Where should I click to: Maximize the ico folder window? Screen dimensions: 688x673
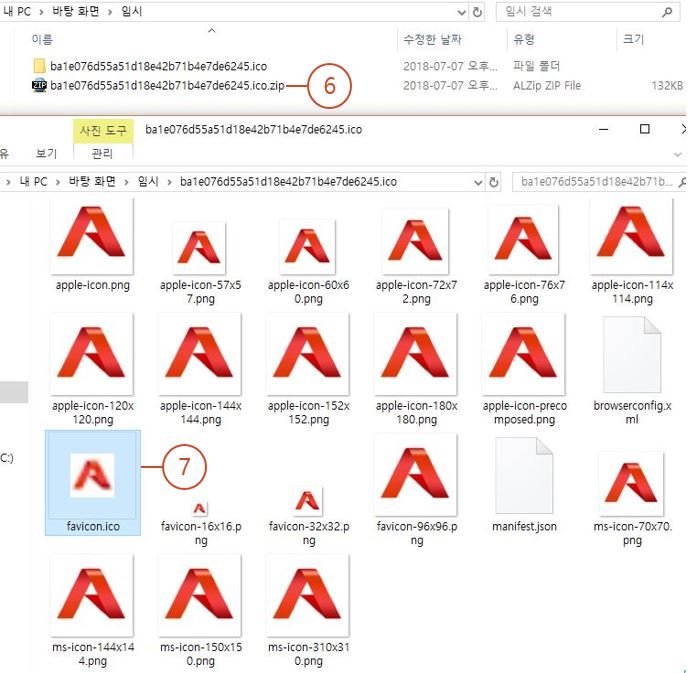click(645, 129)
